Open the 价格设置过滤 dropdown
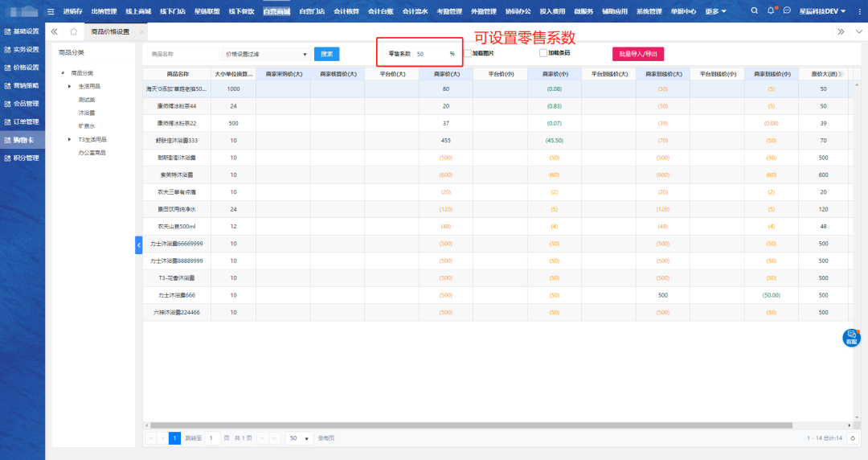Image resolution: width=868 pixels, height=460 pixels. 266,54
